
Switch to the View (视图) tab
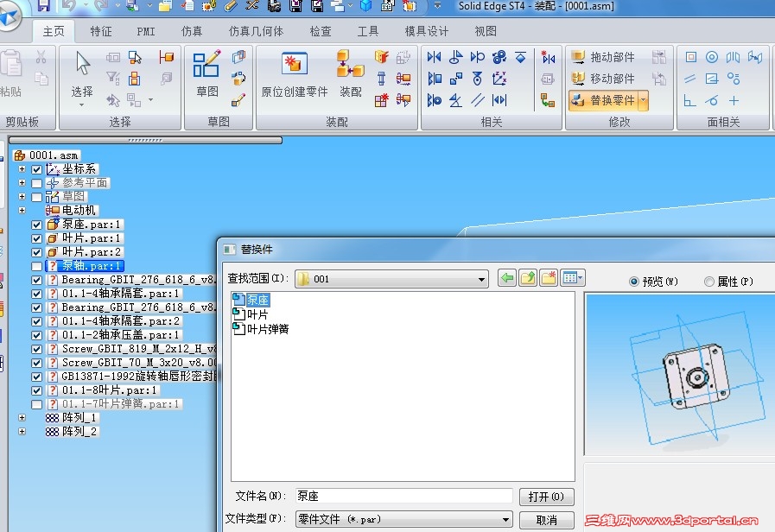pos(486,31)
